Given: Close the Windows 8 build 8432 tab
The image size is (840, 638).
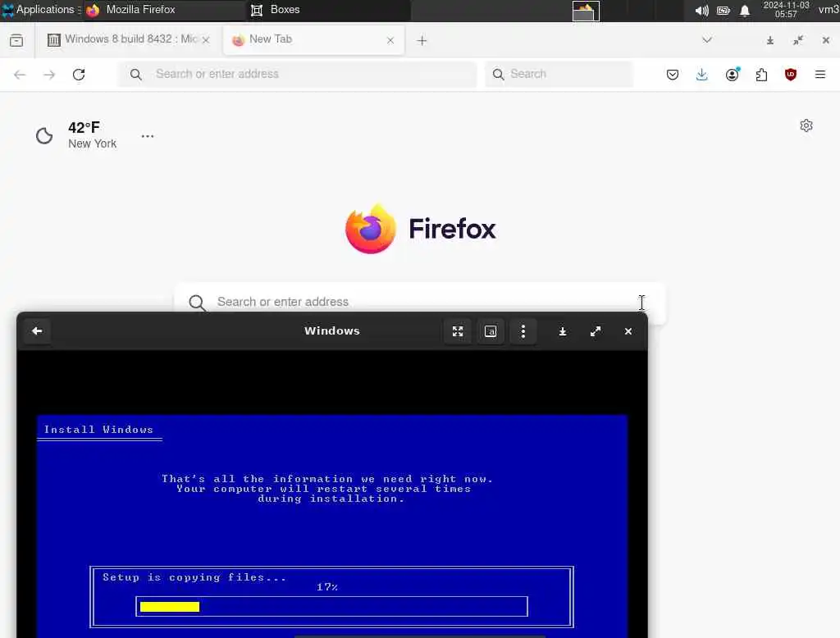Looking at the screenshot, I should click(x=206, y=40).
